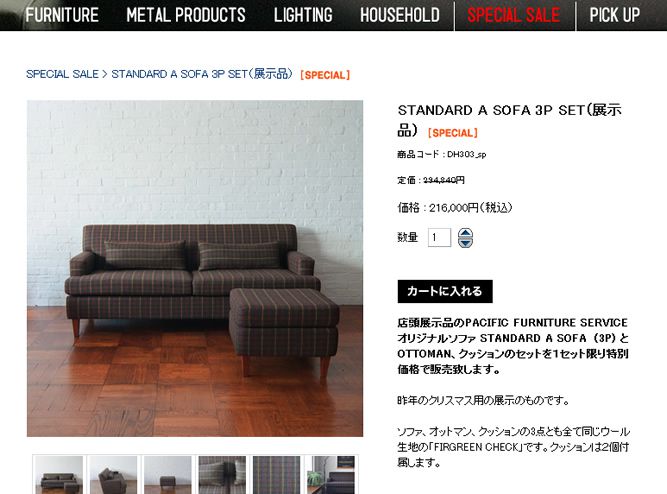Click the カートに入れる add-to-cart button
Screen dimensions: 667x494
click(445, 291)
